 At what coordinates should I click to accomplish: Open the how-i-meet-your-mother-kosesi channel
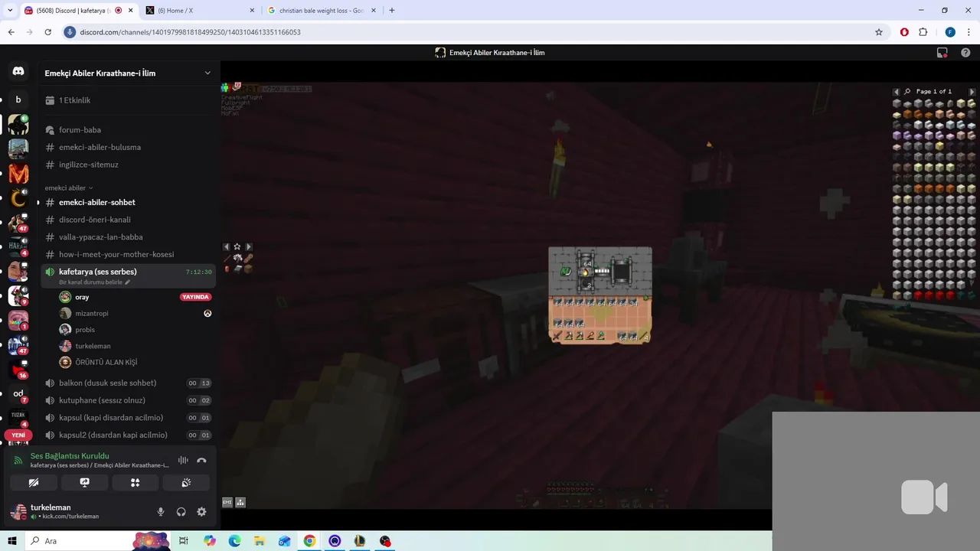tap(128, 254)
